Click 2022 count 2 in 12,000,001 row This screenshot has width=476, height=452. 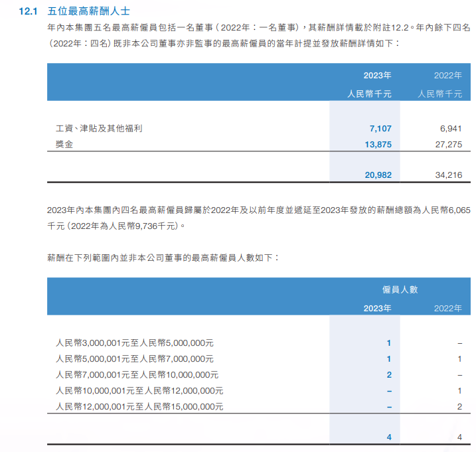click(x=459, y=407)
